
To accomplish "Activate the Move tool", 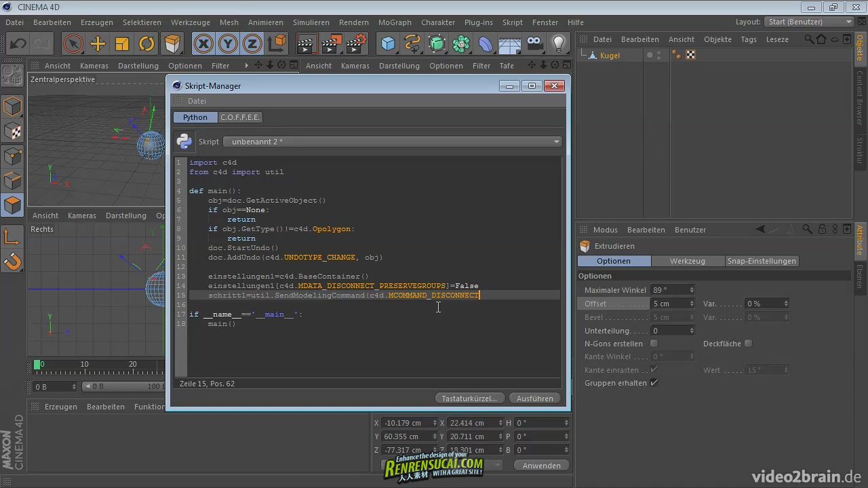I will coord(98,44).
